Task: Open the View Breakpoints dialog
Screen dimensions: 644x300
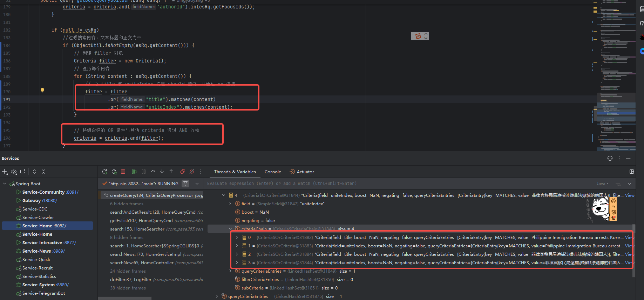Action: (x=183, y=172)
